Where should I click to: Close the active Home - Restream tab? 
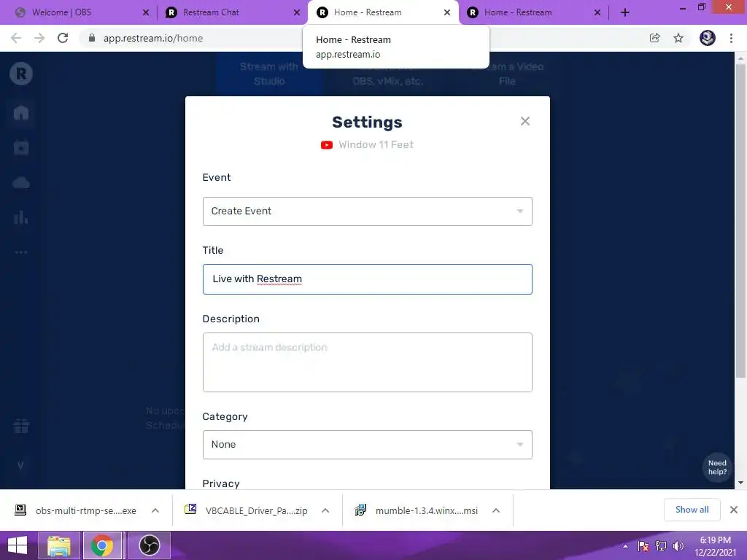coord(447,12)
